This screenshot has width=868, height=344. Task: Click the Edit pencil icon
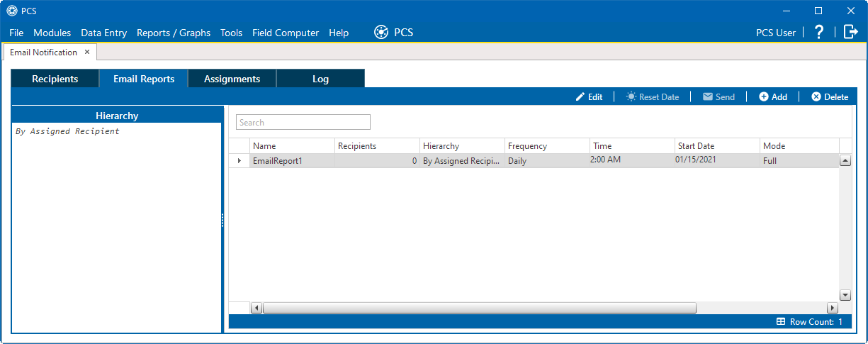click(580, 97)
